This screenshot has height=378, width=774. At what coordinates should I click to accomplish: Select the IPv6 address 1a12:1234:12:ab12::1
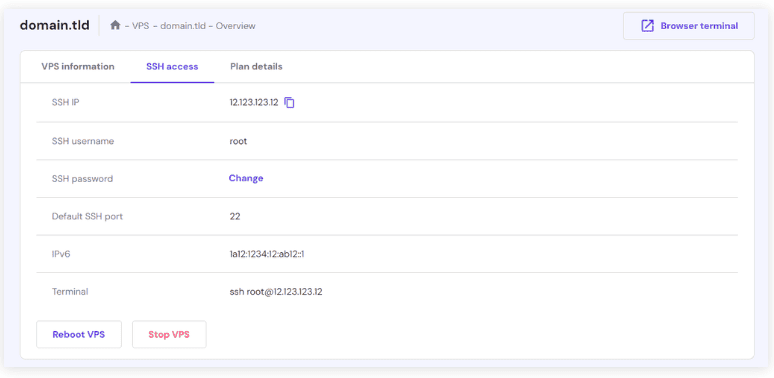click(x=267, y=254)
